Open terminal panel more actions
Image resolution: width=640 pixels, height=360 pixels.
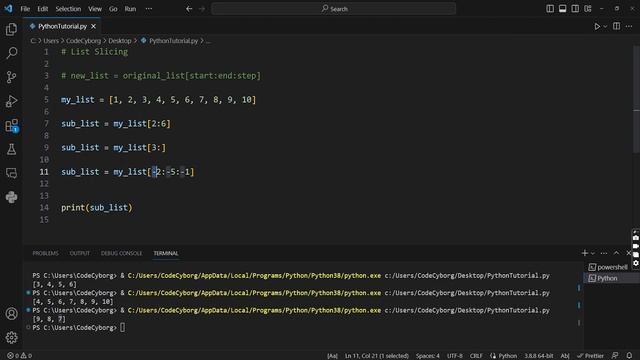pos(604,253)
